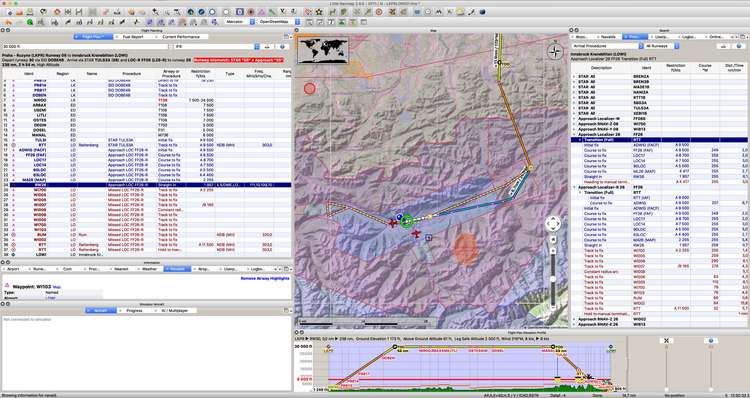Click the Remove Airway Highlights link
The height and width of the screenshot is (398, 750).
[265, 278]
